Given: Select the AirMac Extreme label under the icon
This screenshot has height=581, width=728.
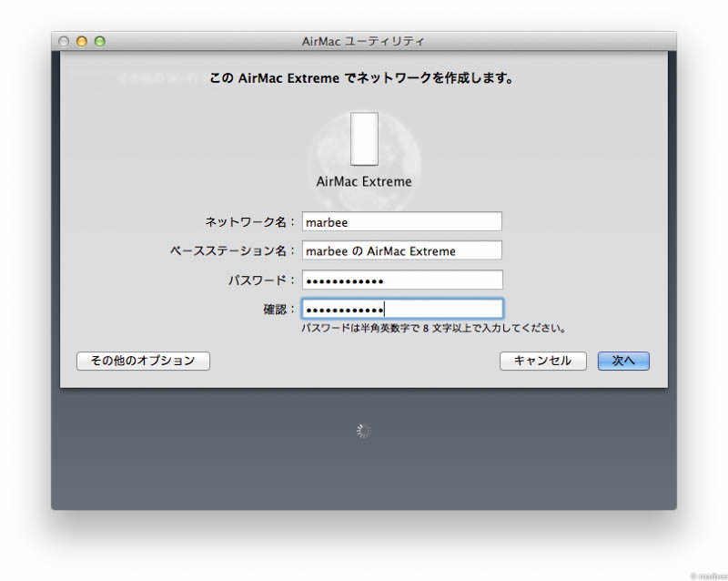Looking at the screenshot, I should click(364, 181).
